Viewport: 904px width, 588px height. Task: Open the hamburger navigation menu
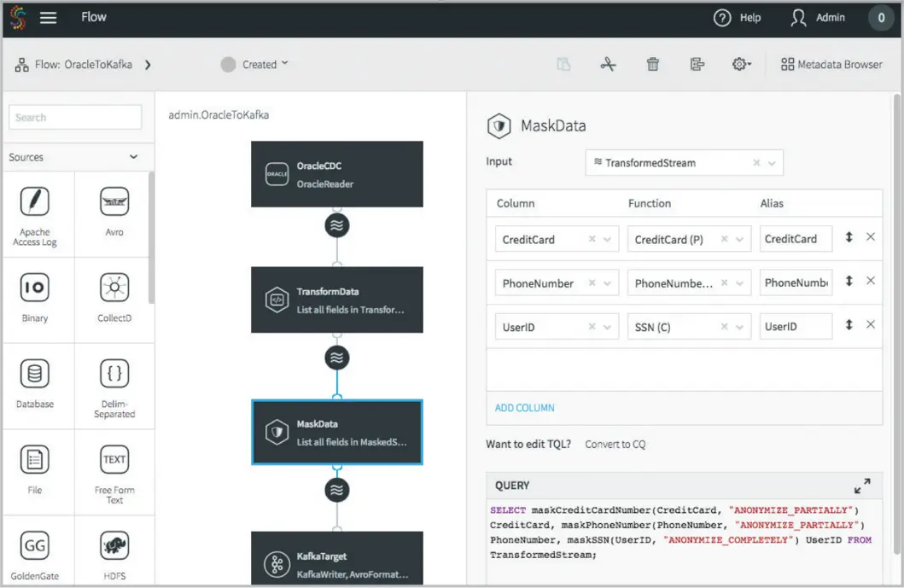tap(49, 18)
